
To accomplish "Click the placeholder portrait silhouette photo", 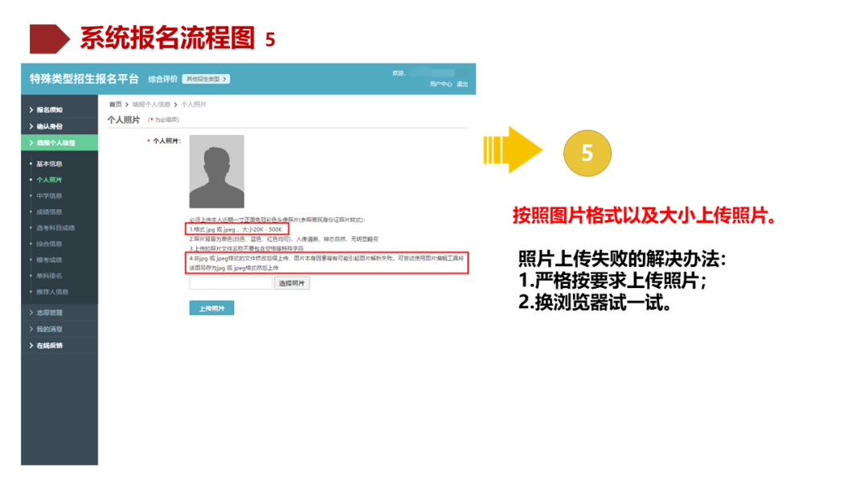I will 216,171.
